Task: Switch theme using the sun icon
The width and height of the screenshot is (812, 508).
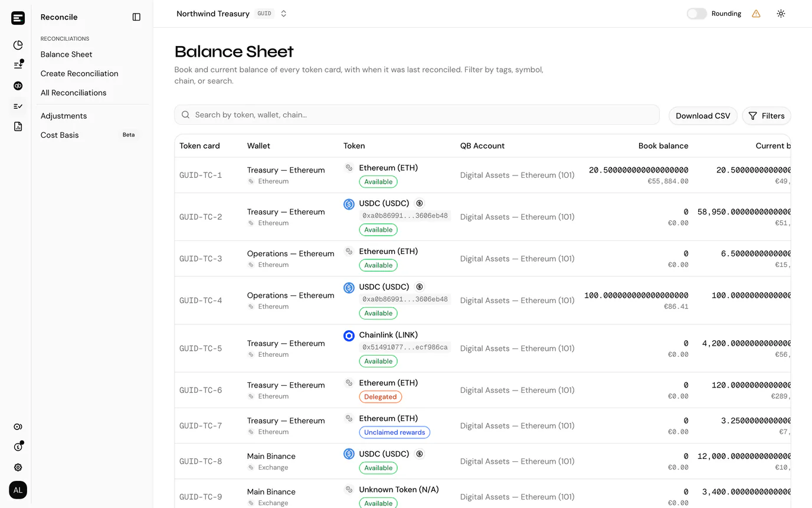Action: [781, 14]
